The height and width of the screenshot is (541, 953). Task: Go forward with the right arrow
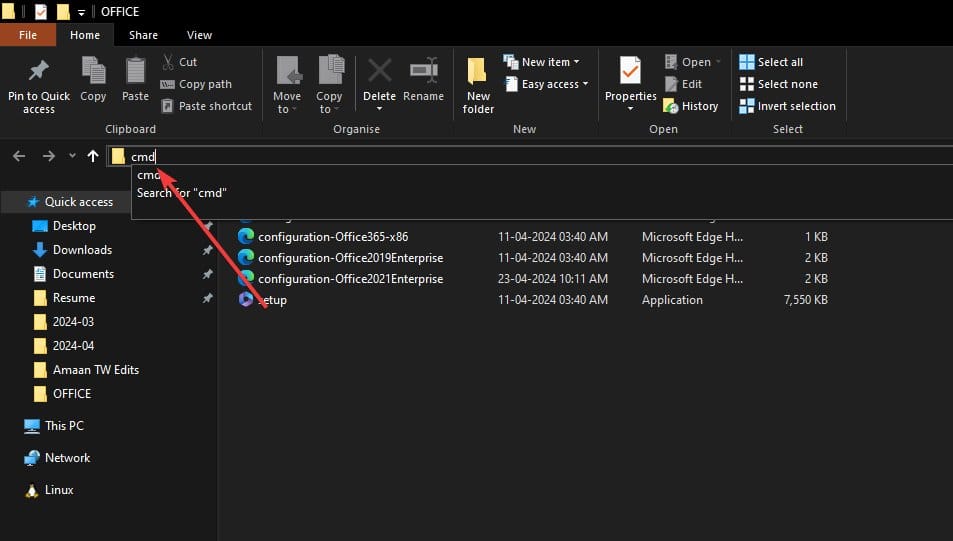tap(49, 156)
